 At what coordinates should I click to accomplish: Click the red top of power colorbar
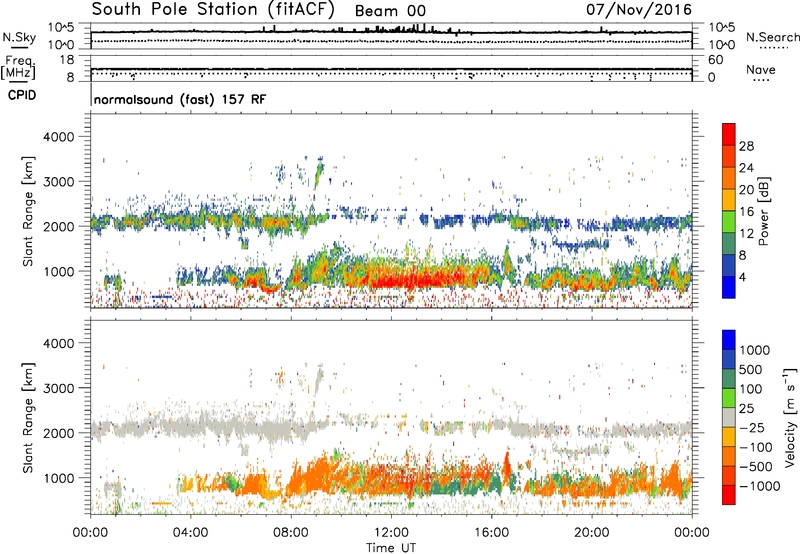click(x=729, y=134)
